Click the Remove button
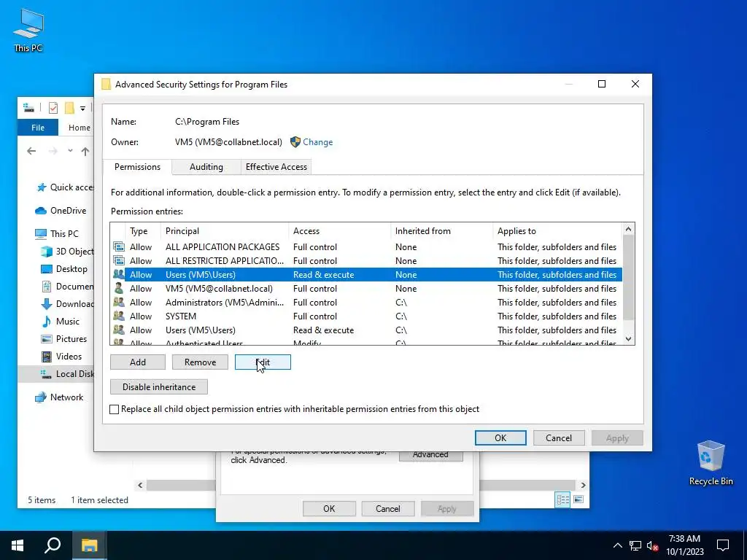Image resolution: width=747 pixels, height=560 pixels. click(200, 362)
